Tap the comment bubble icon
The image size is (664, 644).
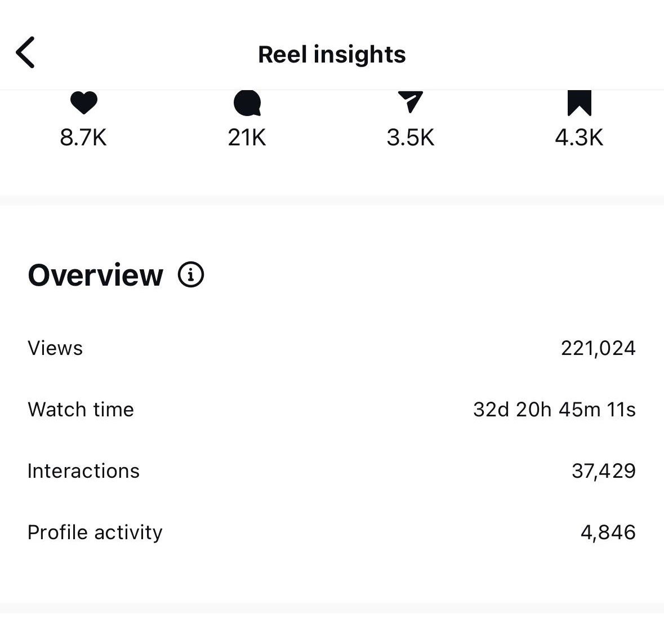pos(247,103)
